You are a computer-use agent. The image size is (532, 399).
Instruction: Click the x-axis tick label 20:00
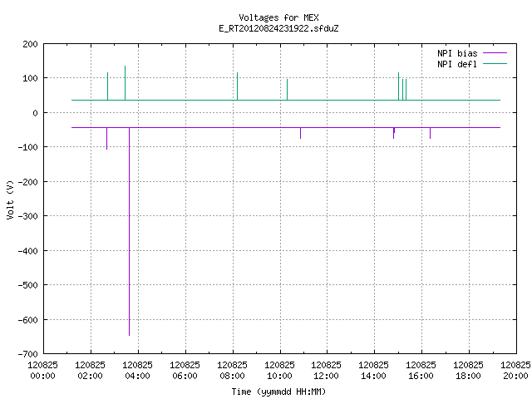coord(515,376)
